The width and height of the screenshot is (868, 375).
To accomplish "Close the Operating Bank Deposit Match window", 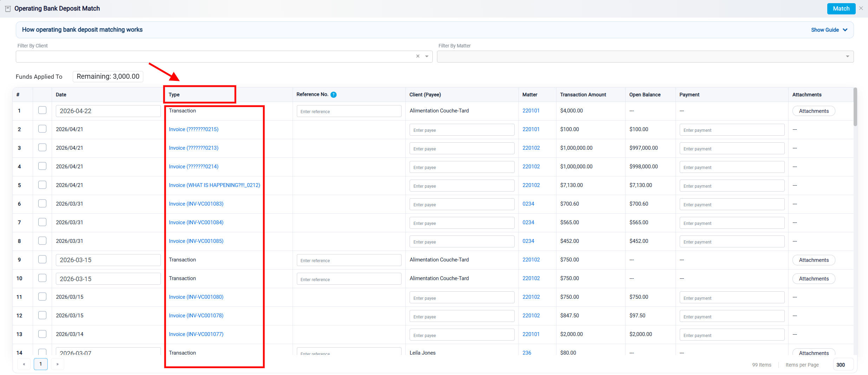I will point(861,8).
